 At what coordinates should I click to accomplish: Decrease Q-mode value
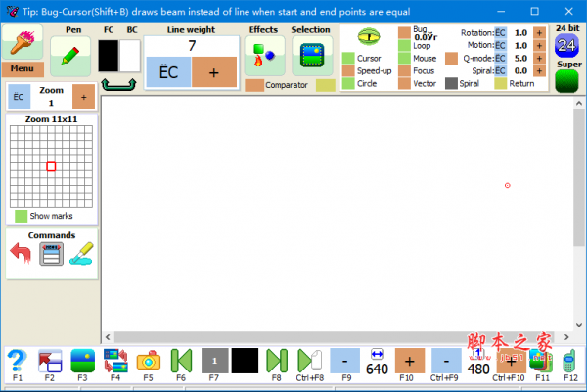(500, 58)
